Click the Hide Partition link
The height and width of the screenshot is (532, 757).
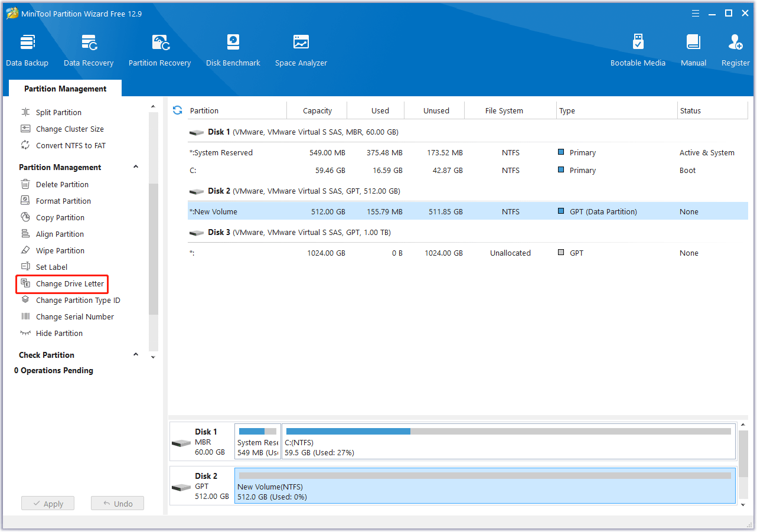[59, 333]
